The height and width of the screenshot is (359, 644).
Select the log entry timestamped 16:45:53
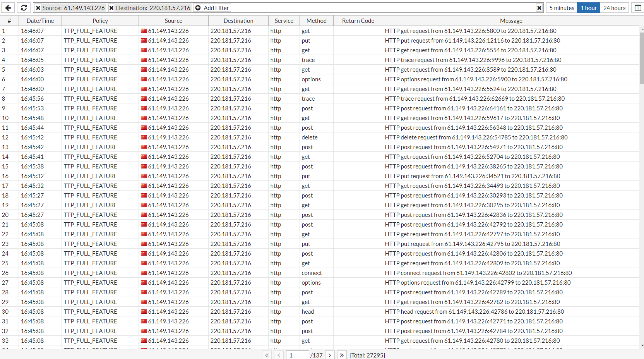[320, 108]
